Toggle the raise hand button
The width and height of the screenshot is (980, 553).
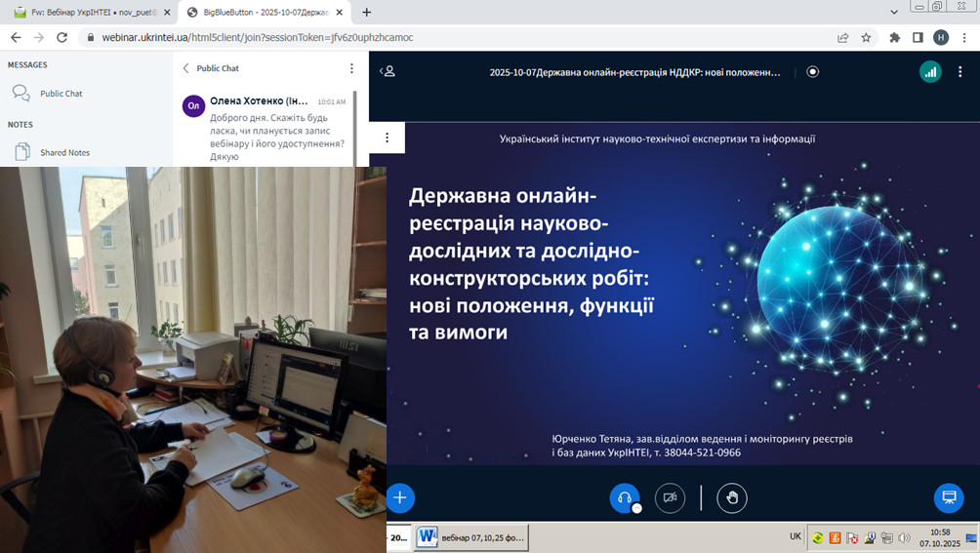731,497
